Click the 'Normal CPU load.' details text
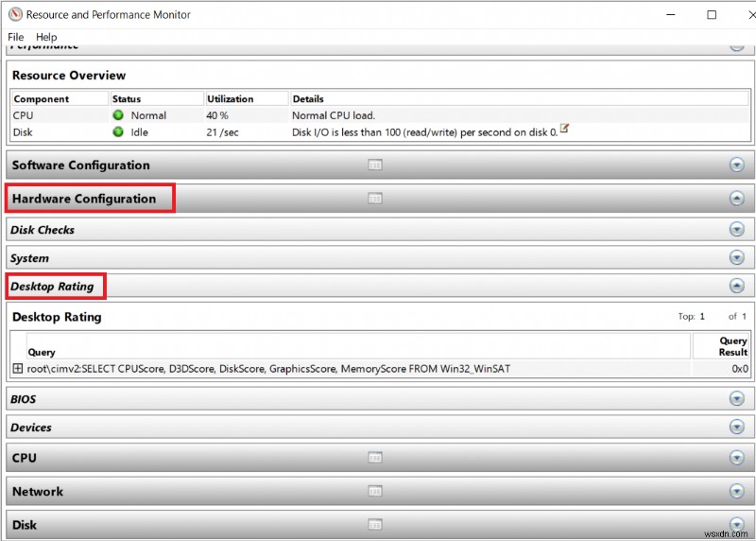756x541 pixels. point(334,115)
